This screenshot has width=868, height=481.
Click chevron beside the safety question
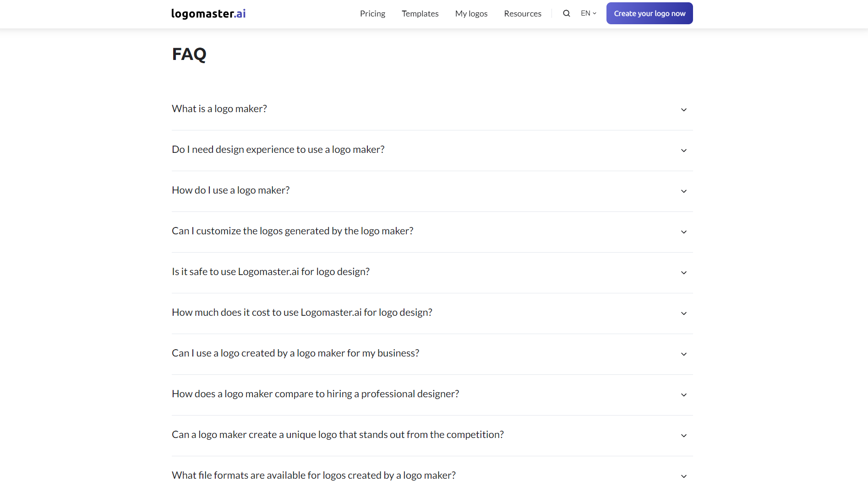click(683, 273)
